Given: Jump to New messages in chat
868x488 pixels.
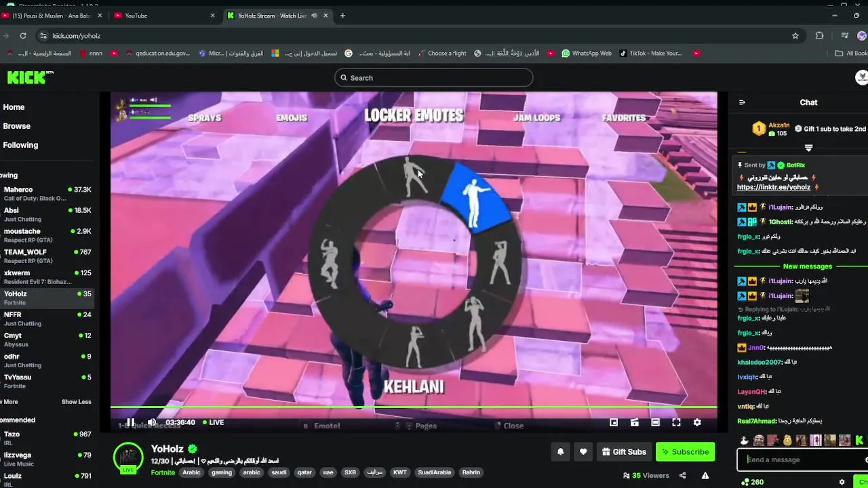Looking at the screenshot, I should point(807,266).
